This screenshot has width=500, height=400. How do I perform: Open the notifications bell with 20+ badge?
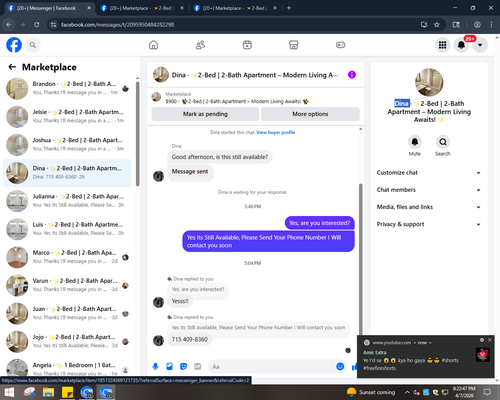(x=461, y=45)
